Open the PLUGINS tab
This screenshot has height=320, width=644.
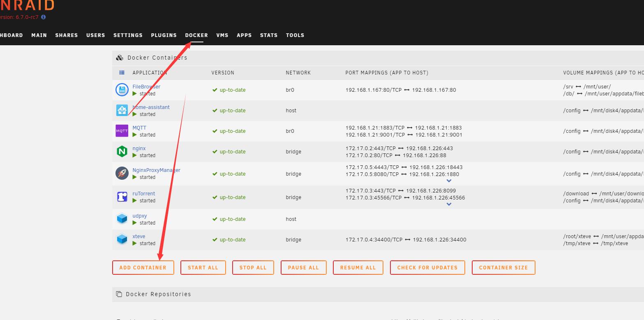[x=164, y=35]
